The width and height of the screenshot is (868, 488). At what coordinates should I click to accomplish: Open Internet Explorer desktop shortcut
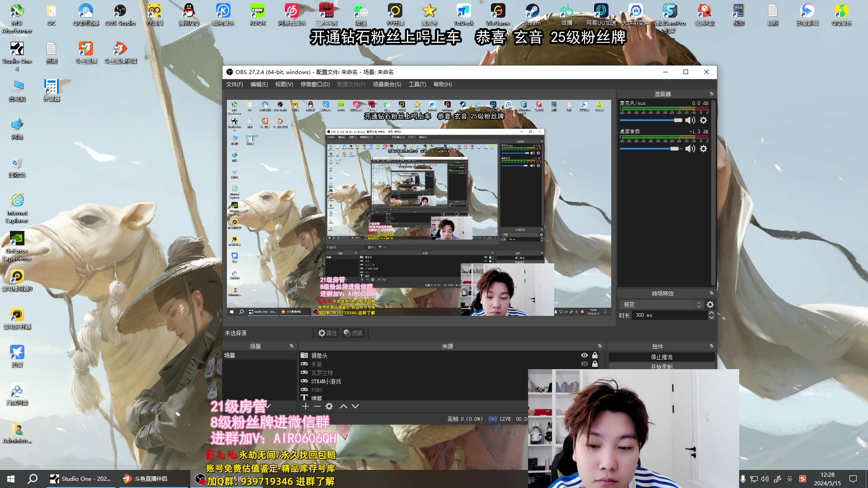(17, 208)
